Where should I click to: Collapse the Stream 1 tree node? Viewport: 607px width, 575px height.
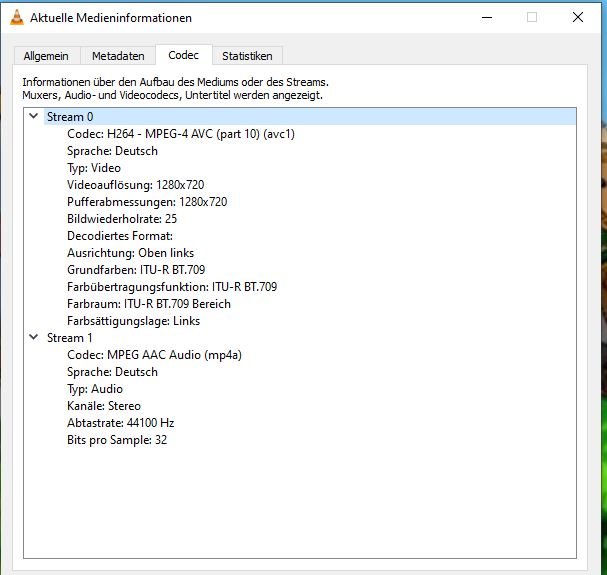tap(34, 338)
